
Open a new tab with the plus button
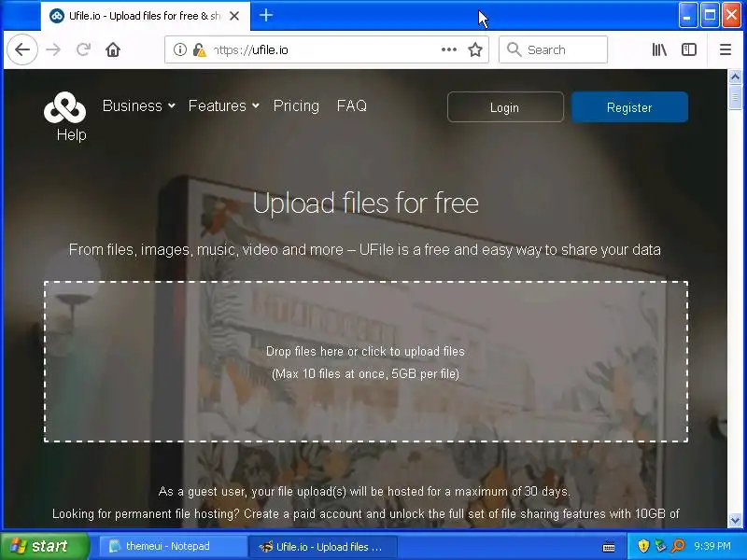[266, 16]
